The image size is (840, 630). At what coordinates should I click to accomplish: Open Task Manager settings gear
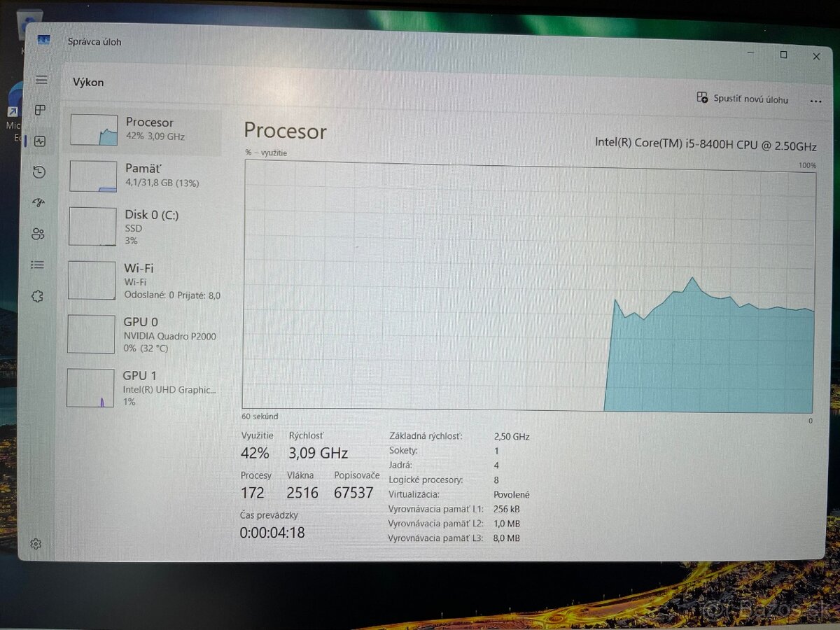36,544
